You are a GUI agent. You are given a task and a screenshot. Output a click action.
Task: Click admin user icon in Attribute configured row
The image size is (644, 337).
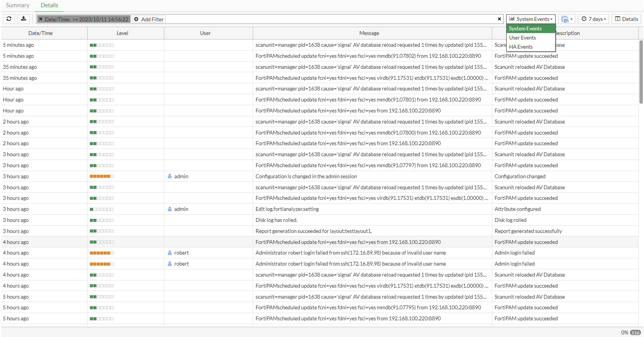coord(170,209)
